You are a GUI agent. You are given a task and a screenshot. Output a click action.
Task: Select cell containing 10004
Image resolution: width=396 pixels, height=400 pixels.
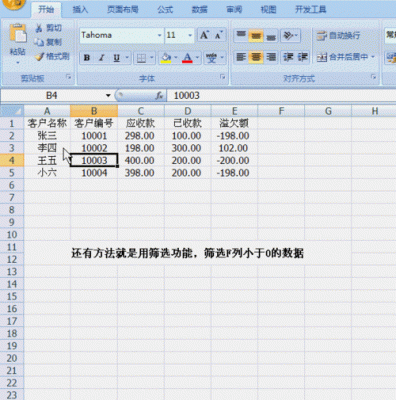94,173
